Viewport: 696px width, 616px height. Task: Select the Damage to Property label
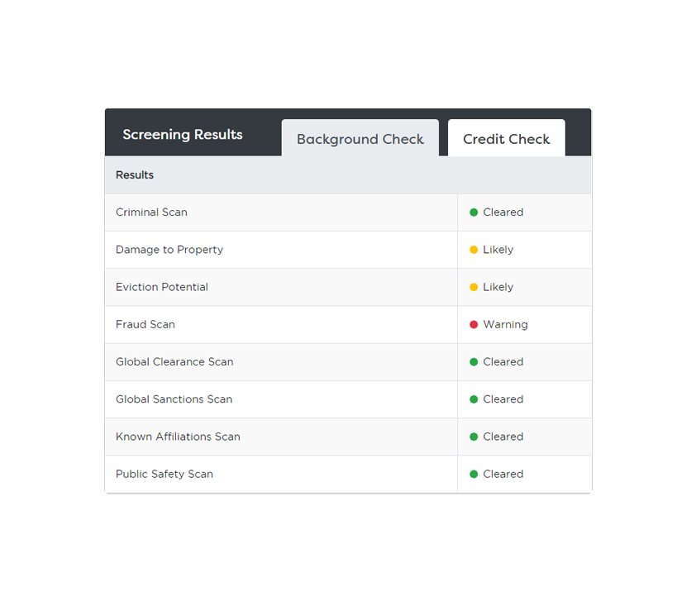point(169,250)
